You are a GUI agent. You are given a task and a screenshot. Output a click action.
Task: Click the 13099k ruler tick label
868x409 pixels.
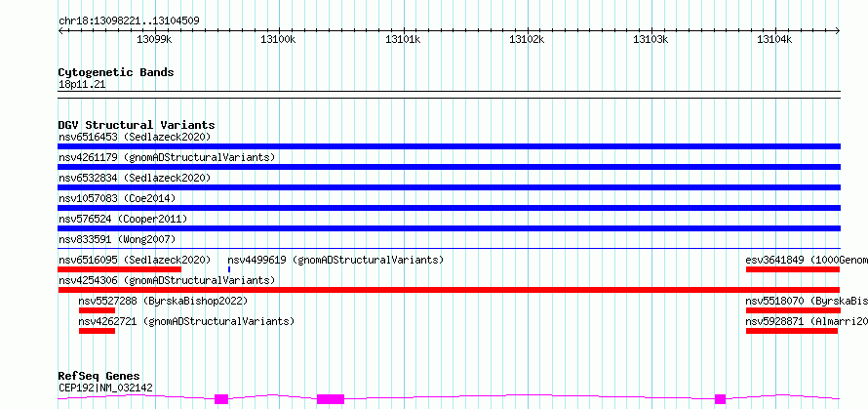point(154,40)
